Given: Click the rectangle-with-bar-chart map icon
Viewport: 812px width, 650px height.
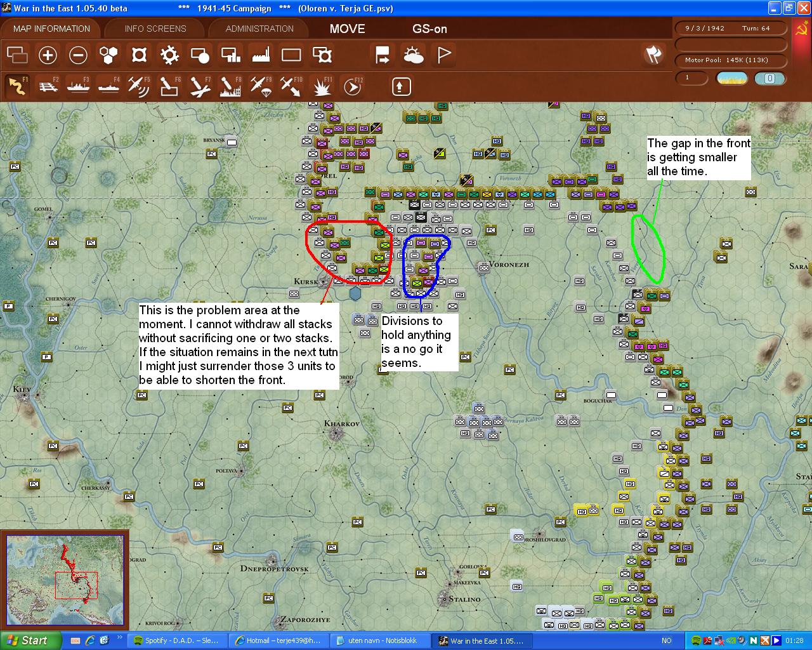Looking at the screenshot, I should (230, 55).
